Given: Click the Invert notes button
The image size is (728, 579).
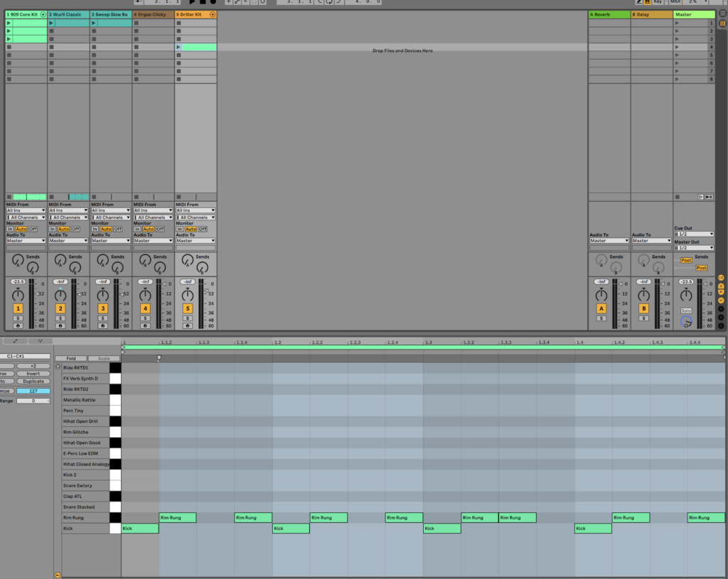Looking at the screenshot, I should [33, 374].
